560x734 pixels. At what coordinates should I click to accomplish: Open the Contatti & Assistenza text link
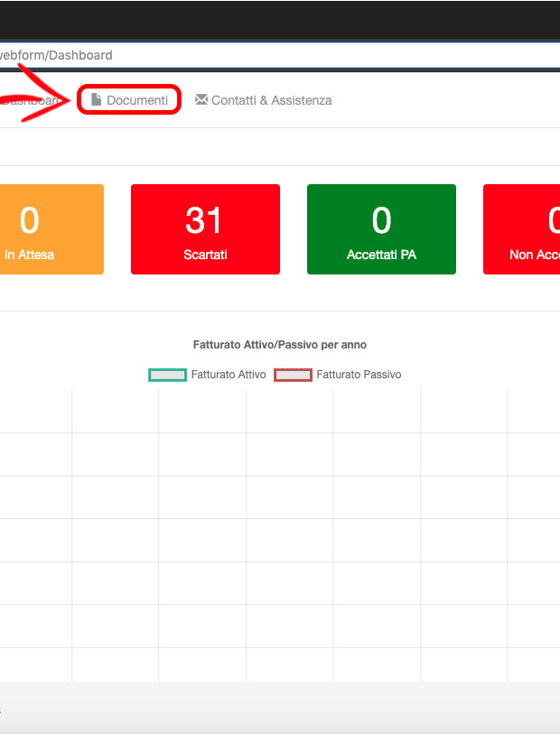pyautogui.click(x=271, y=100)
